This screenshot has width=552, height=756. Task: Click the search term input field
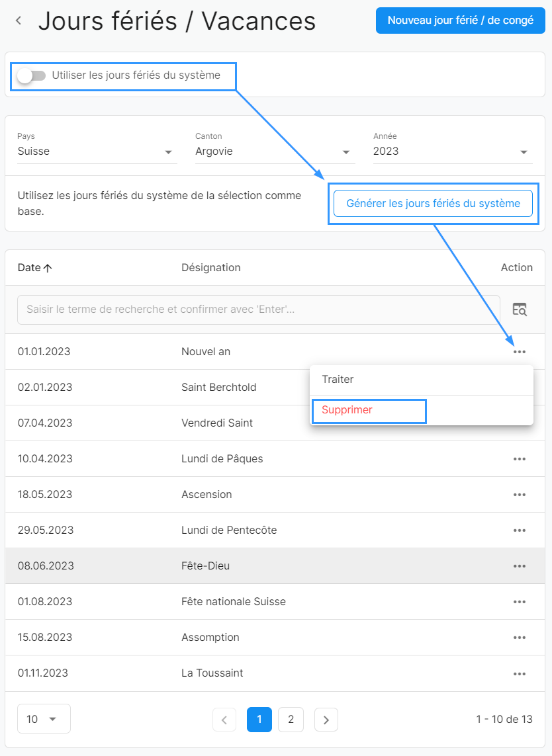coord(258,310)
